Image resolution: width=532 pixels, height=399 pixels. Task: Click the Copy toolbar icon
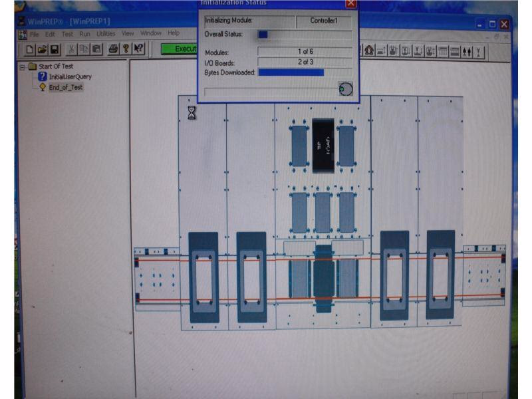84,49
